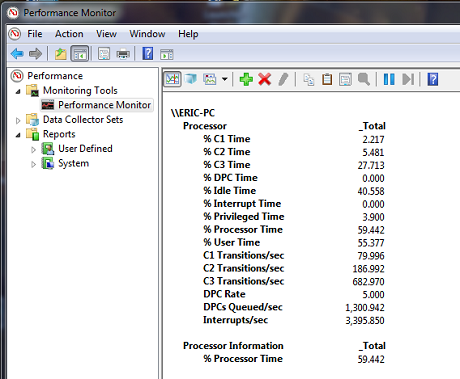Click the Processor Information heading
This screenshot has height=379, width=460.
233,346
